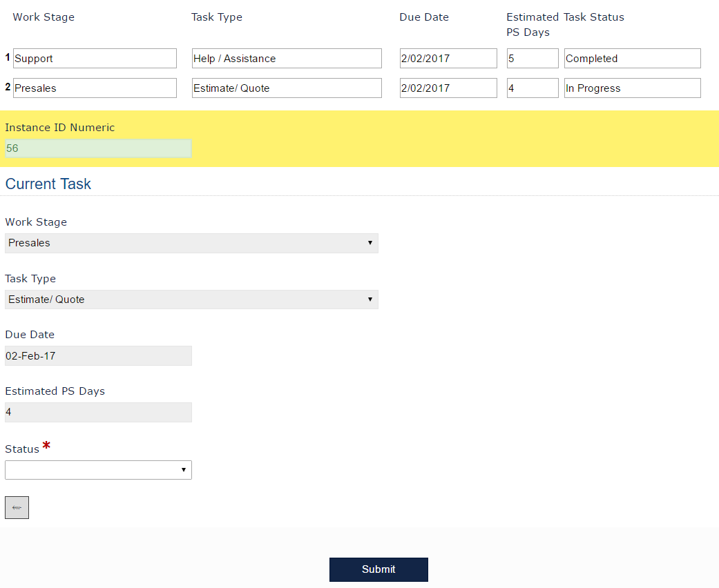Open the Task Type dropdown showing Estimate/ Quote

192,300
